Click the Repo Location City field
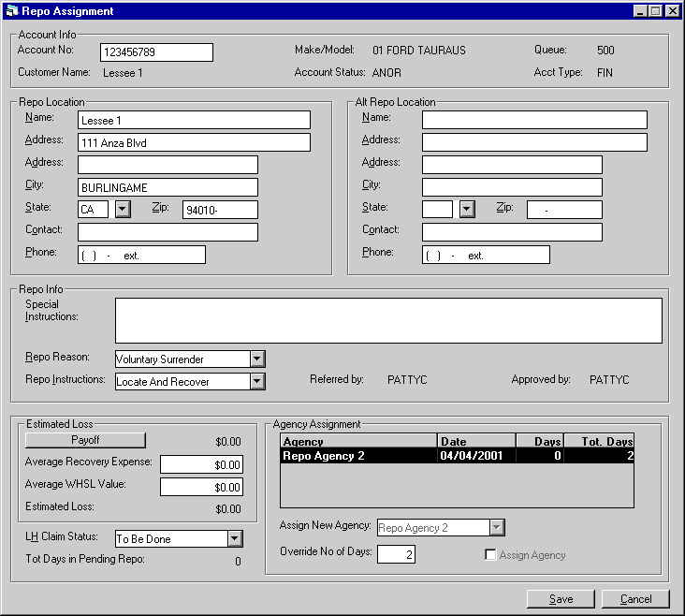 pyautogui.click(x=168, y=187)
